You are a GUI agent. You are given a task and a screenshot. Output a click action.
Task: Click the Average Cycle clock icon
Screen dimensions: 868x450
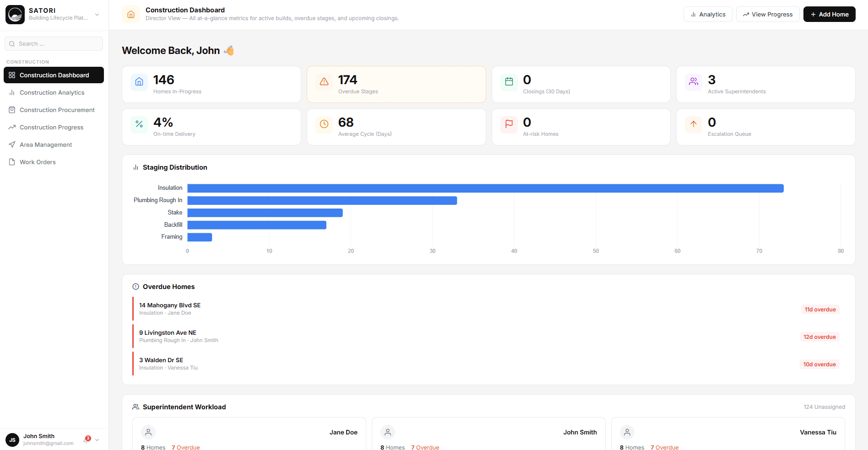point(324,124)
